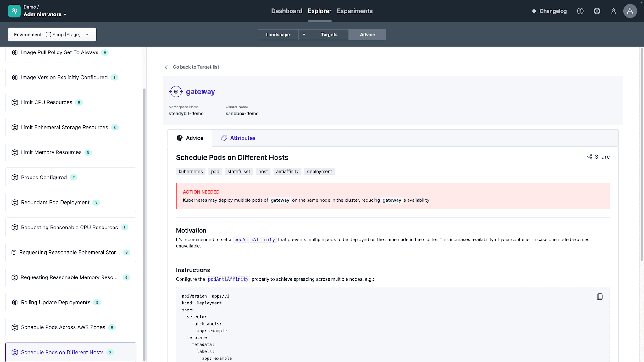Click the podAntiAffinity link in Motivation
This screenshot has height=362, width=644.
(254, 239)
